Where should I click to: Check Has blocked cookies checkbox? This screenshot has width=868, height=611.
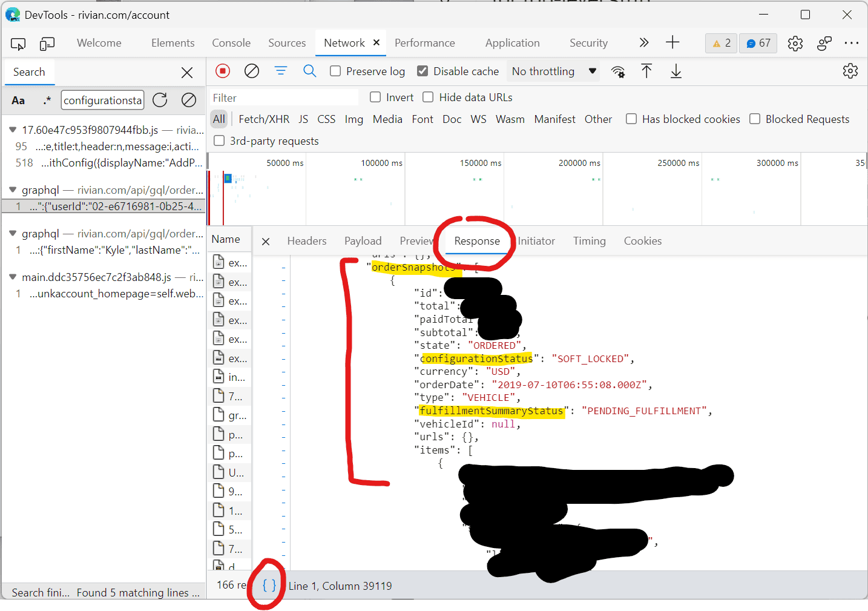[631, 119]
